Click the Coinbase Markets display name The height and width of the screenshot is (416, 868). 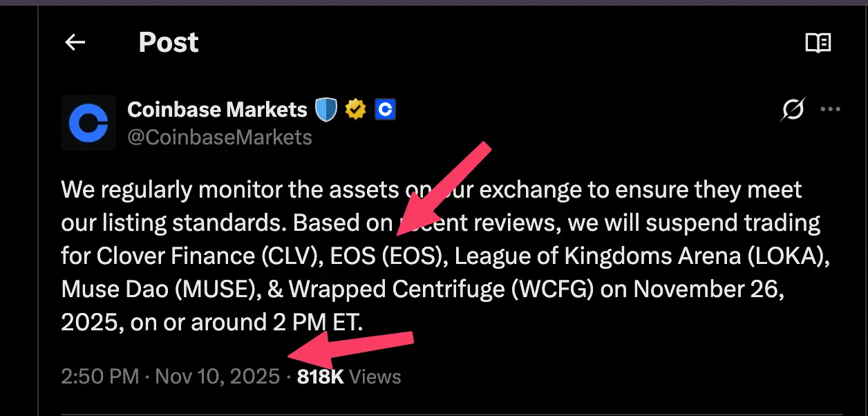(216, 109)
